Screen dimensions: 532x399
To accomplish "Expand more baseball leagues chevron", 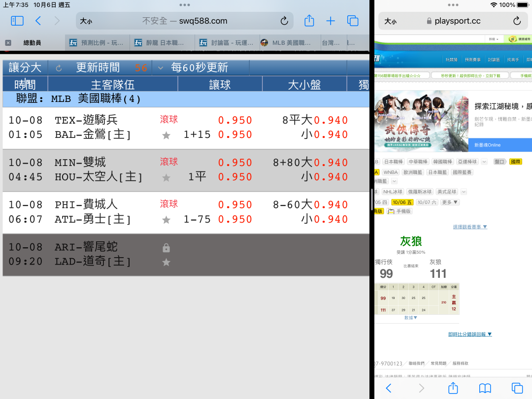I will click(x=485, y=162).
